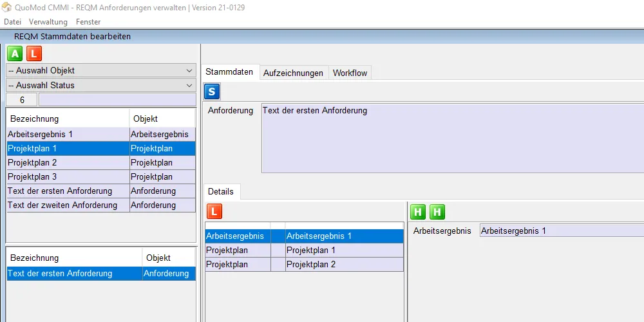This screenshot has height=322, width=644.
Task: Select Text der zweiten Anforderung row
Action: click(68, 205)
